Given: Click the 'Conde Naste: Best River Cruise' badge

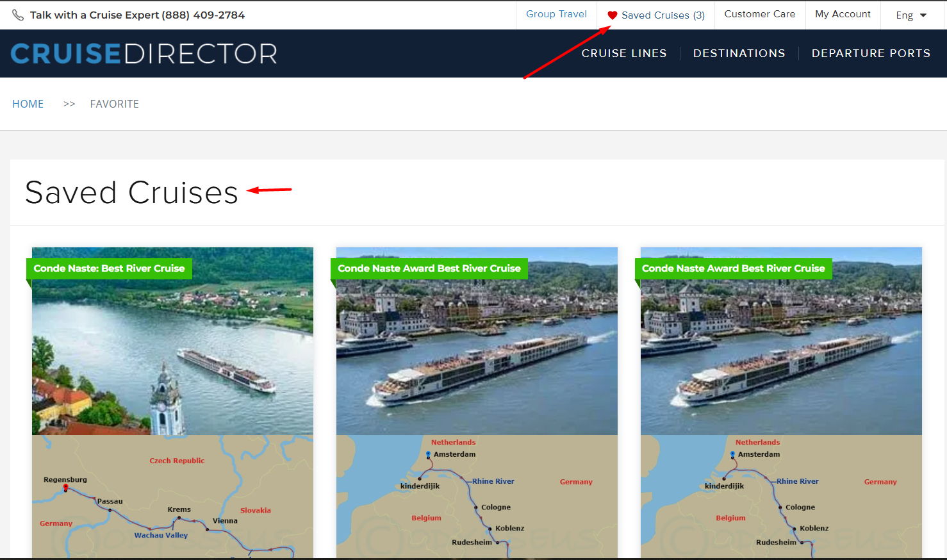Looking at the screenshot, I should (x=109, y=268).
